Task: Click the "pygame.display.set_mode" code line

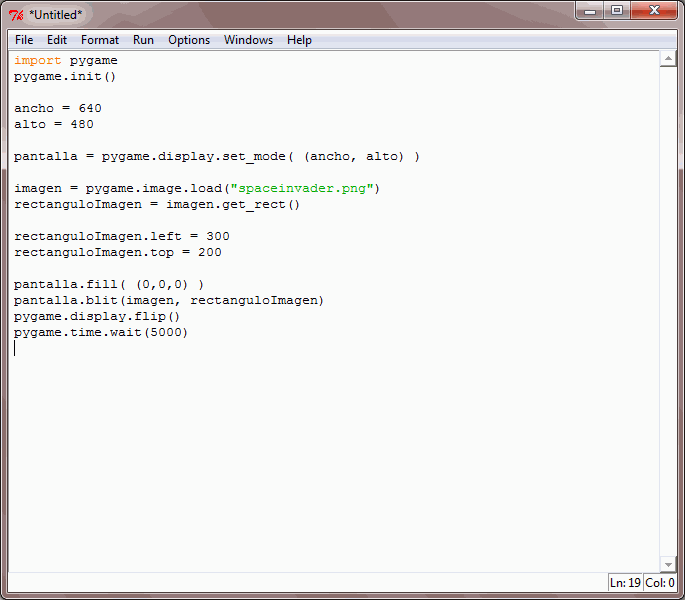Action: pyautogui.click(x=217, y=156)
